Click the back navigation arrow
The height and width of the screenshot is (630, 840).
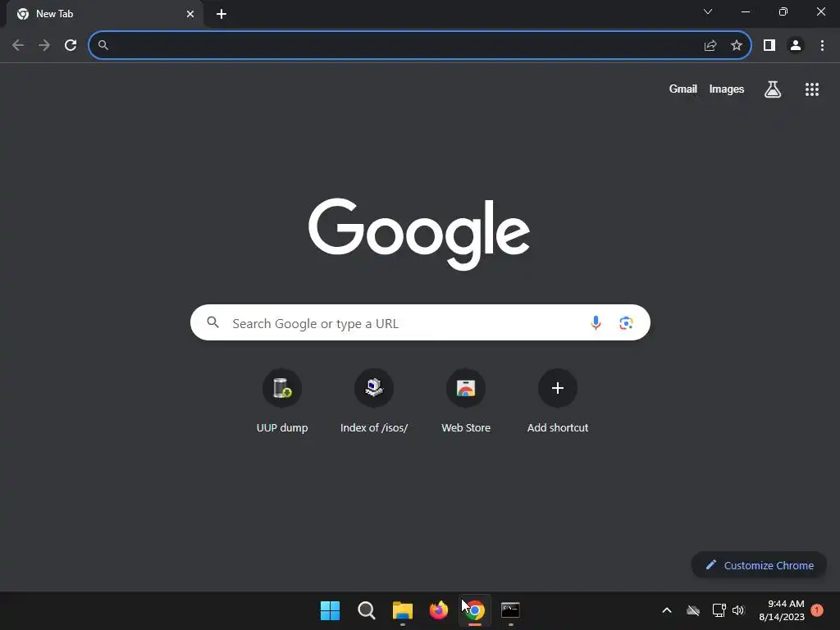[18, 45]
